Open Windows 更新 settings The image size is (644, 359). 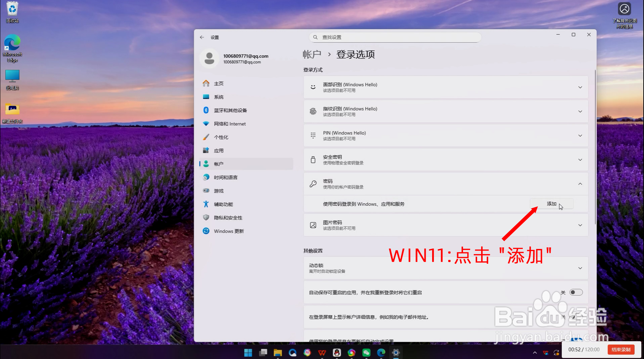click(229, 231)
